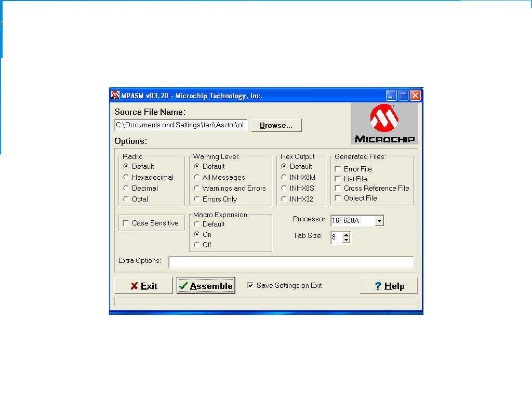Screen dimensions: 532x399
Task: Click the Extra Options text field
Action: click(291, 262)
